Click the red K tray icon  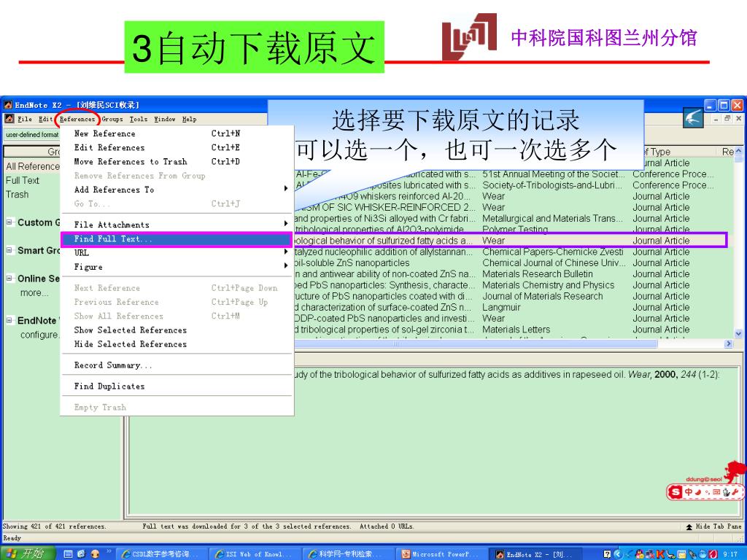tap(659, 554)
